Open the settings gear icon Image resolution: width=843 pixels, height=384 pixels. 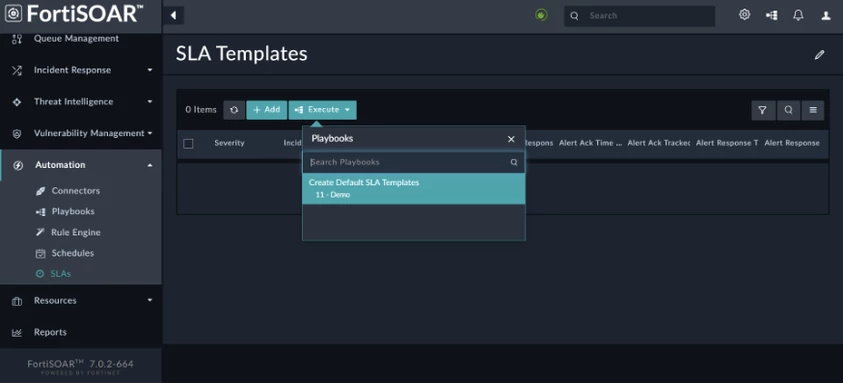[x=744, y=15]
